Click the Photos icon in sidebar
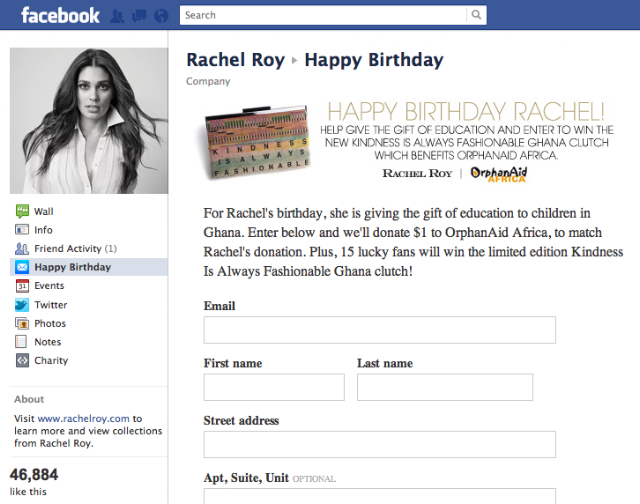640x504 pixels. [22, 324]
